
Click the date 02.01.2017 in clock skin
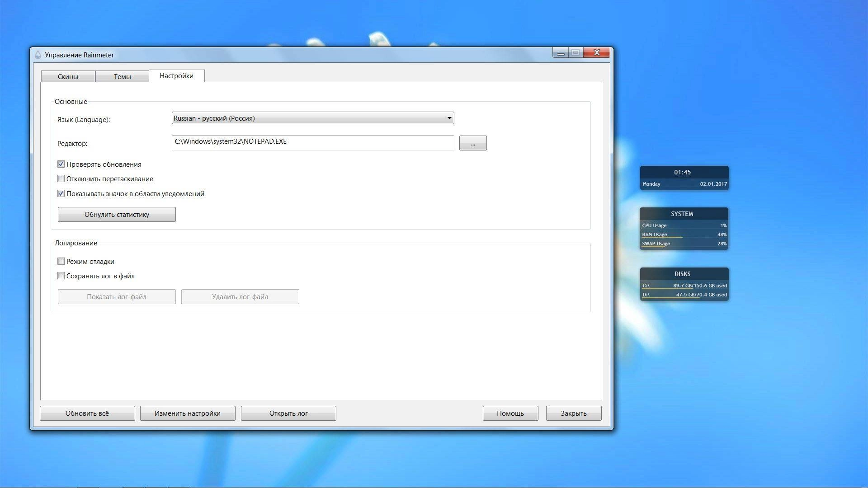click(x=713, y=184)
